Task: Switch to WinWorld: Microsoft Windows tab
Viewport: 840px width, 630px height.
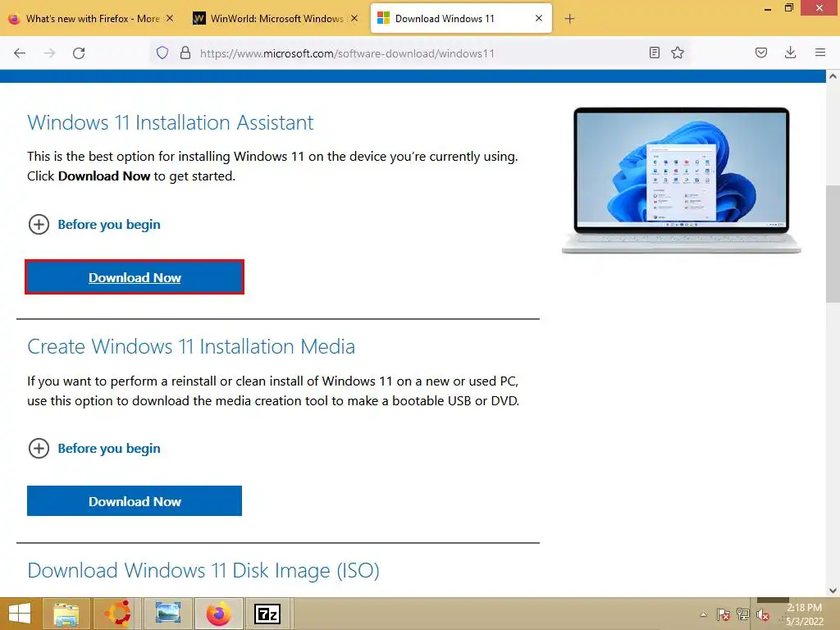Action: point(276,19)
